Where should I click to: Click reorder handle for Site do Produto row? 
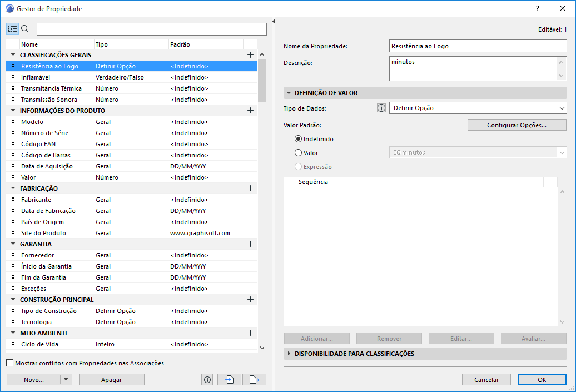13,233
